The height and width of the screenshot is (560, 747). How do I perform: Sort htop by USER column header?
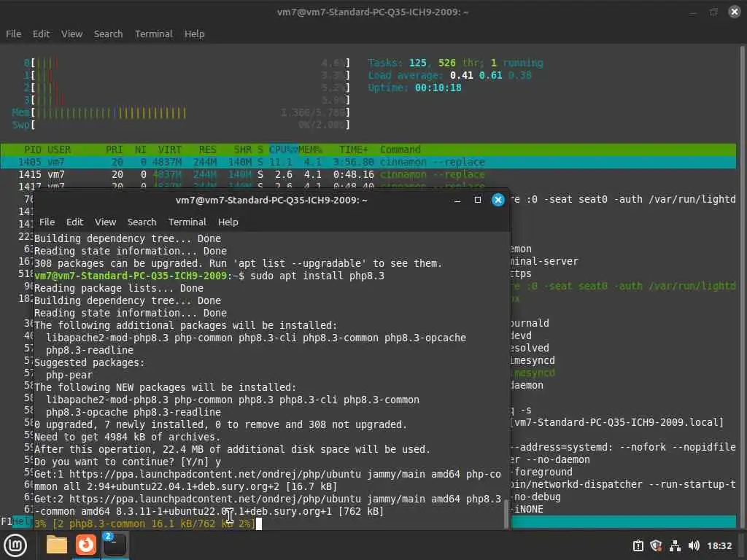(x=58, y=149)
